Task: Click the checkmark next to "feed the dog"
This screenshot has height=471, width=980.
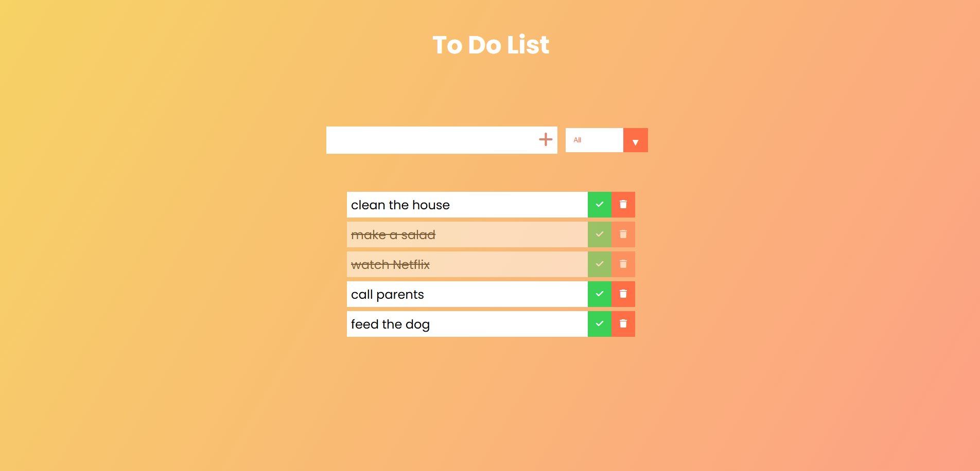Action: click(599, 324)
